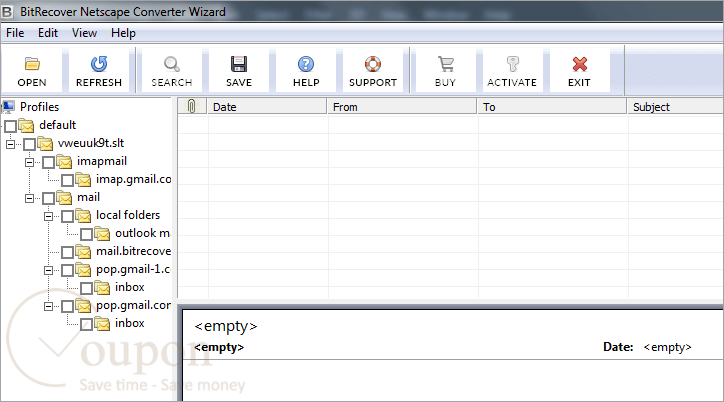Image resolution: width=724 pixels, height=402 pixels.
Task: Click the REFRESH toolbar icon
Action: pos(99,64)
